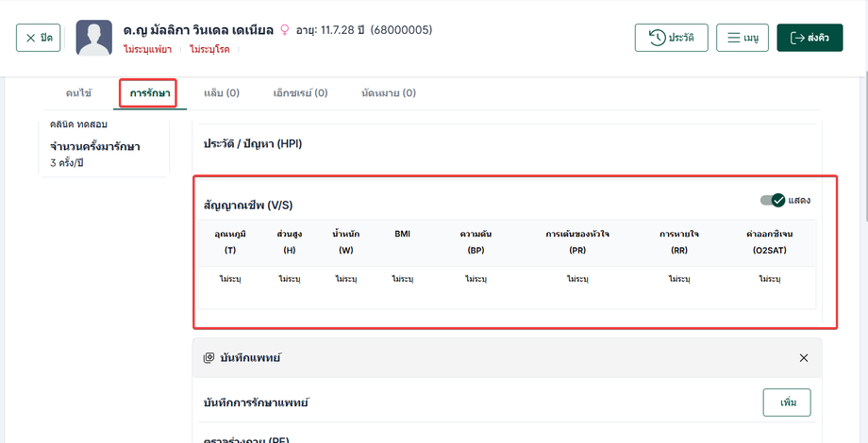This screenshot has height=443, width=868.
Task: Open the ประวัติ history button
Action: point(671,38)
